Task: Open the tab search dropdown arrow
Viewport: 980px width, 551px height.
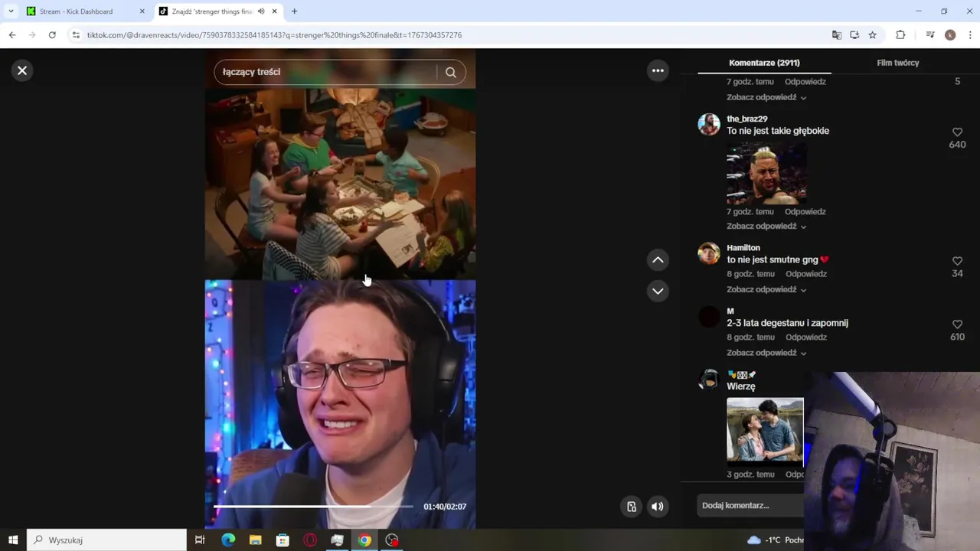Action: pyautogui.click(x=11, y=11)
